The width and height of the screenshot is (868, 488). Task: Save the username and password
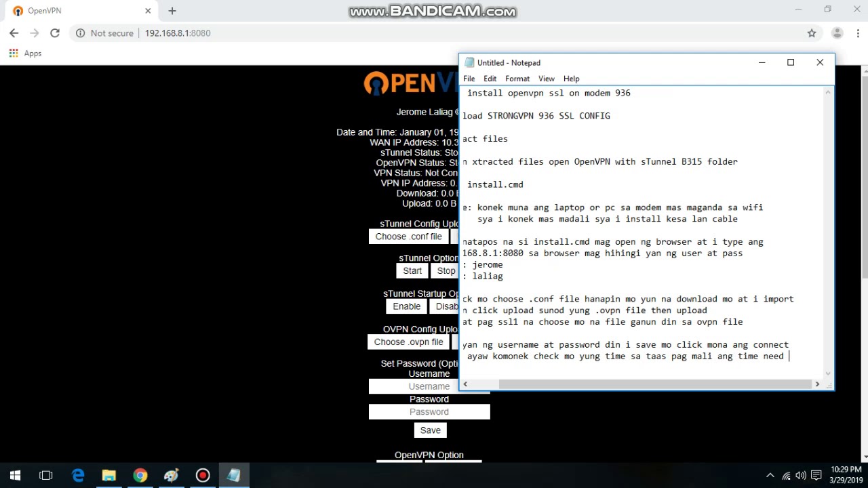430,430
